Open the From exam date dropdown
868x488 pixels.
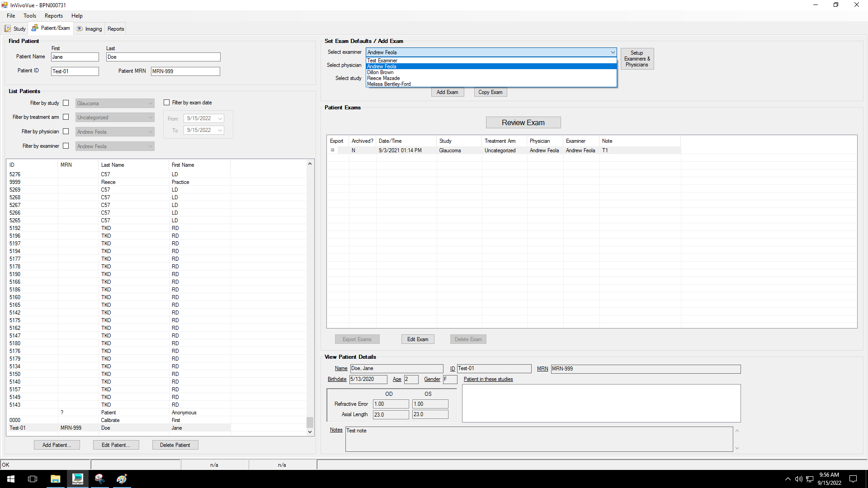coord(220,119)
